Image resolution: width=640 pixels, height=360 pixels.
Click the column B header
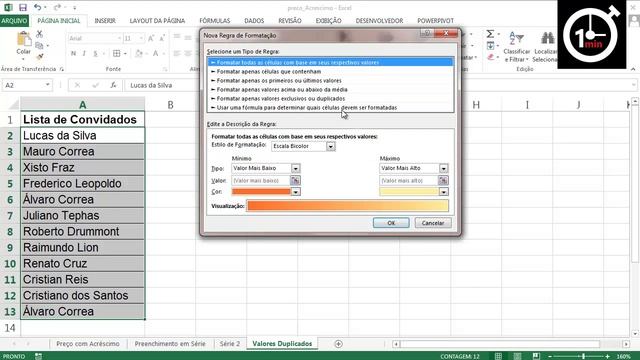tap(170, 105)
